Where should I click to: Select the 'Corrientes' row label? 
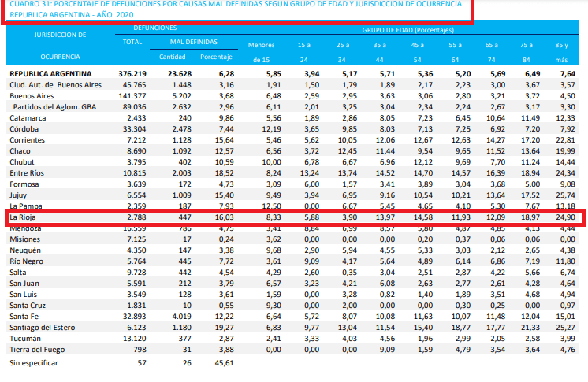coord(27,140)
